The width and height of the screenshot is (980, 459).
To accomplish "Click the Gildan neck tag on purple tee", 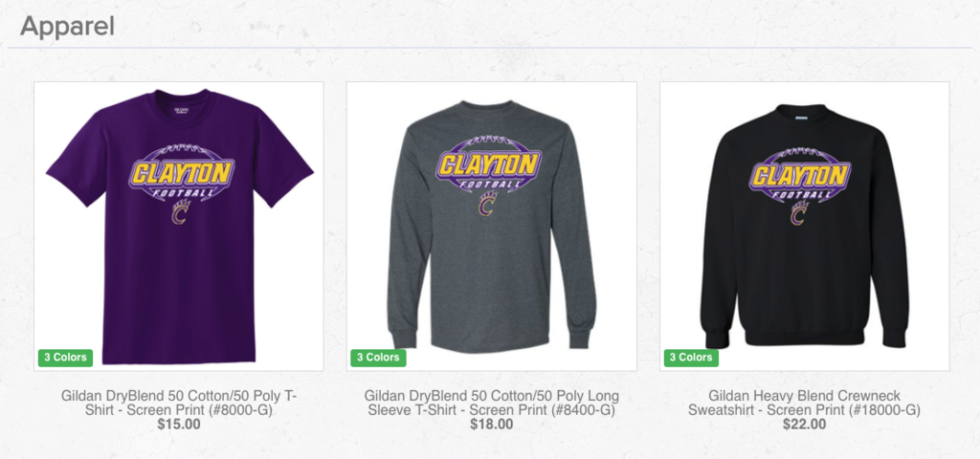I will pos(181,111).
